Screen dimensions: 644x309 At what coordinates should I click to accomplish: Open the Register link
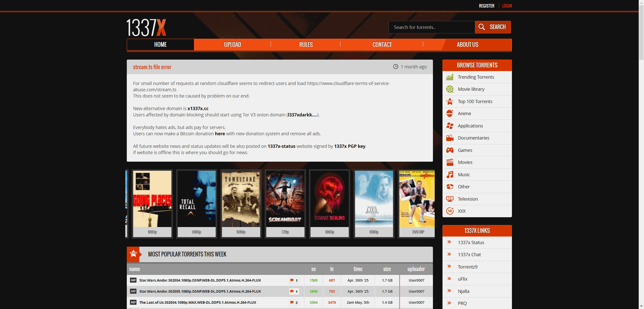[x=487, y=6]
